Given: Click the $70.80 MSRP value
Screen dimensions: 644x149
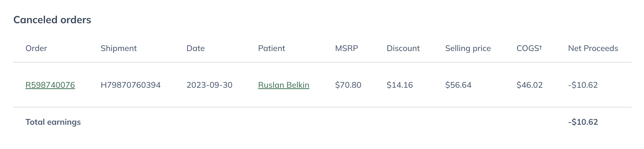Looking at the screenshot, I should click(348, 85).
